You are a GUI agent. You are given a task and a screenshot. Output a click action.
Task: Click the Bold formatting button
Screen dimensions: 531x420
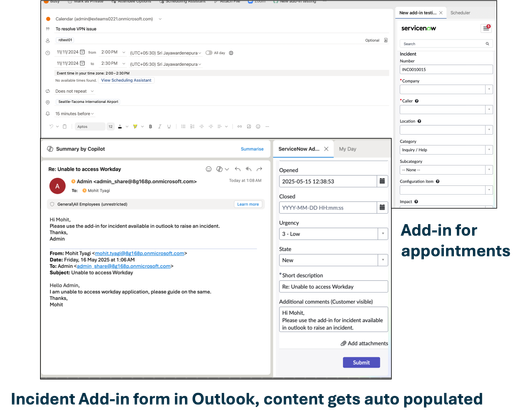[x=150, y=127]
